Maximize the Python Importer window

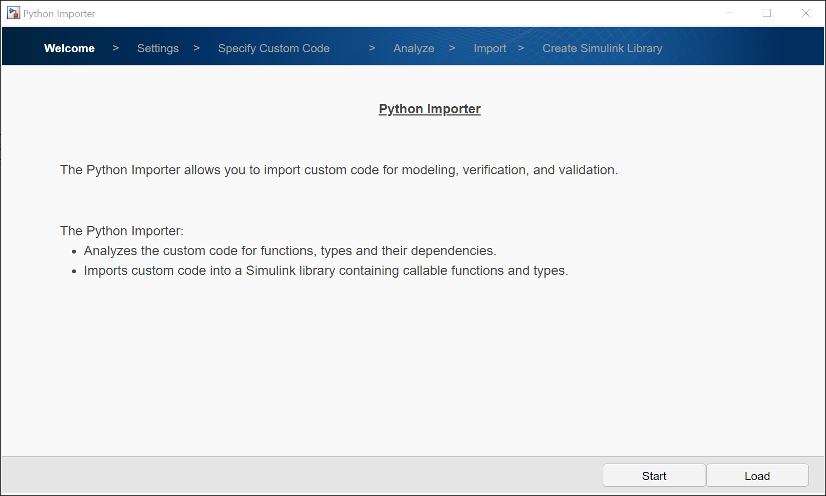(x=767, y=13)
